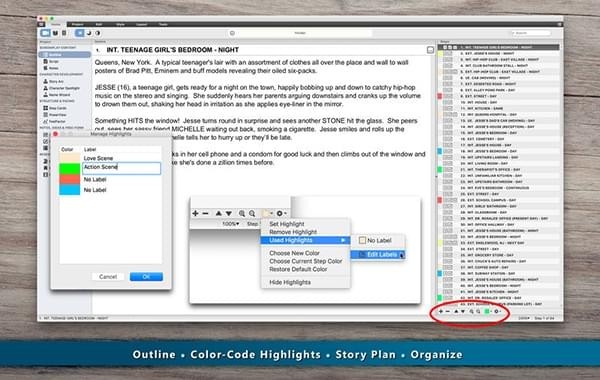Select Outline in the left sidebar

click(64, 55)
